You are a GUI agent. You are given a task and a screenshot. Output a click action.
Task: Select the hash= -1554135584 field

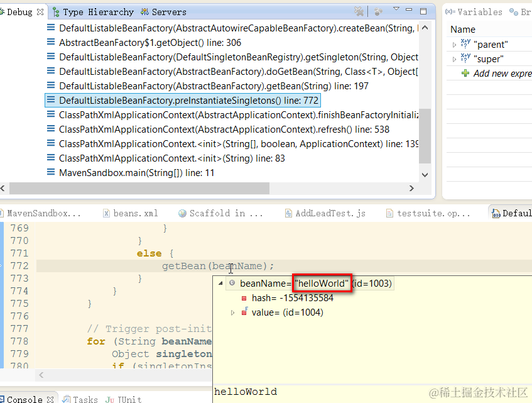[293, 298]
